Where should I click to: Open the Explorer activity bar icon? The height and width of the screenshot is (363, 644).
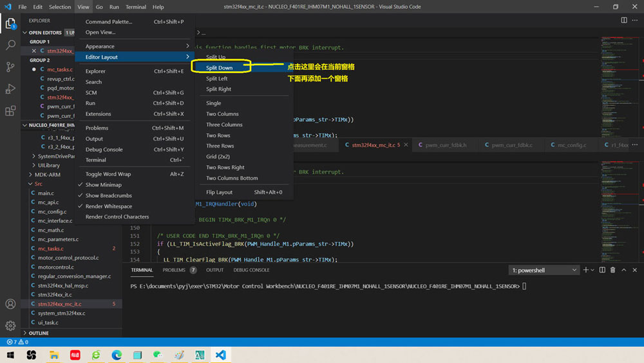coord(10,23)
